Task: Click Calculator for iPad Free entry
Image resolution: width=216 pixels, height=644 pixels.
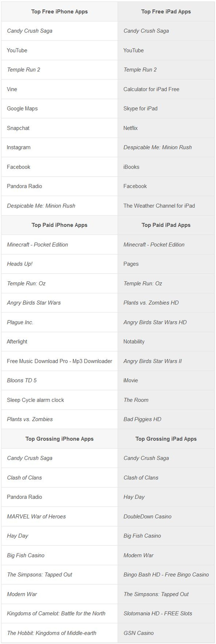Action: click(x=151, y=89)
